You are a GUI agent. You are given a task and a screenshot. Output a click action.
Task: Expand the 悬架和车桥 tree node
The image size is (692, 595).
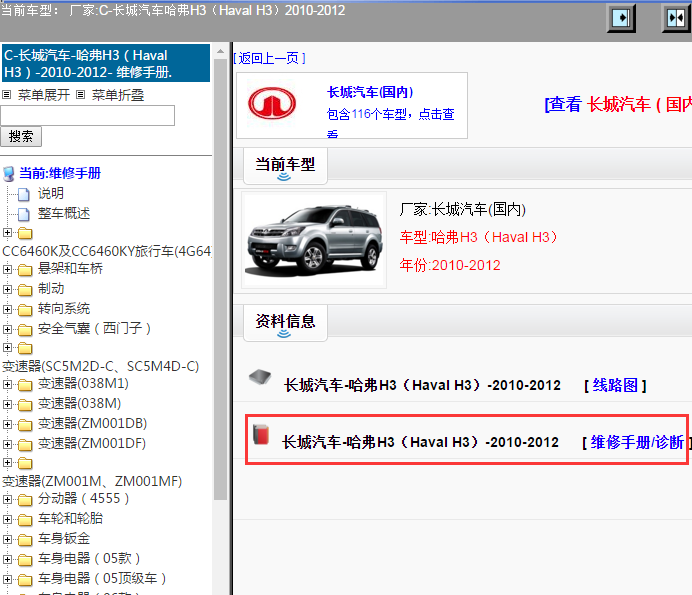coord(7,269)
